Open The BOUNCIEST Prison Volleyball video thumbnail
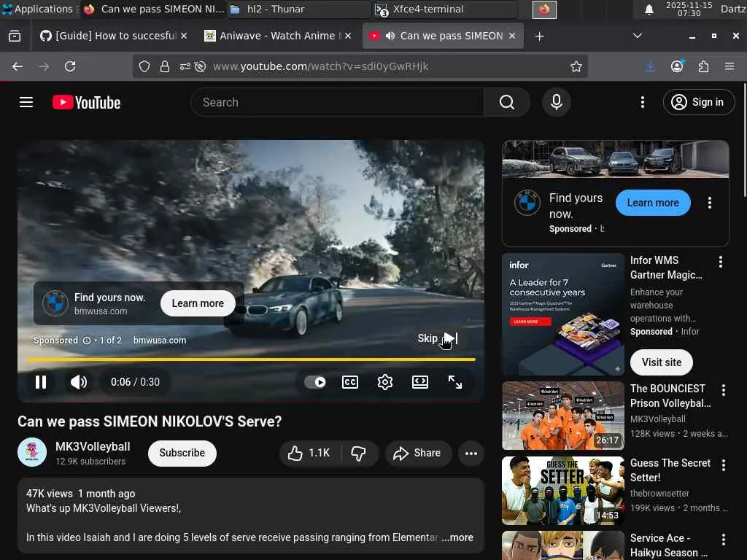747x560 pixels. click(563, 416)
